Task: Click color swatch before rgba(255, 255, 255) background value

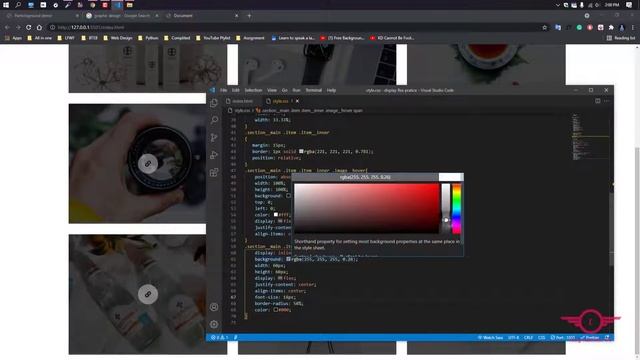Action: point(289,259)
